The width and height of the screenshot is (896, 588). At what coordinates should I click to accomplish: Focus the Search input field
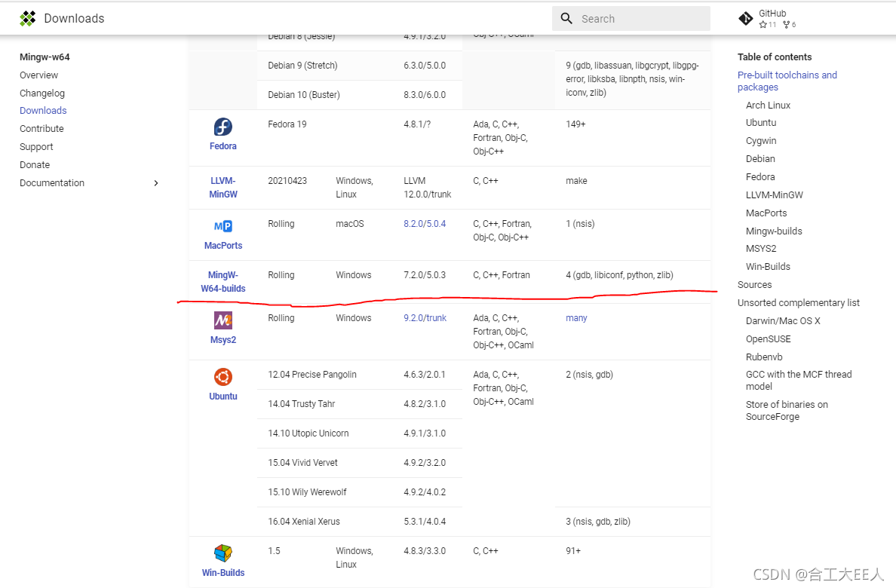click(631, 18)
